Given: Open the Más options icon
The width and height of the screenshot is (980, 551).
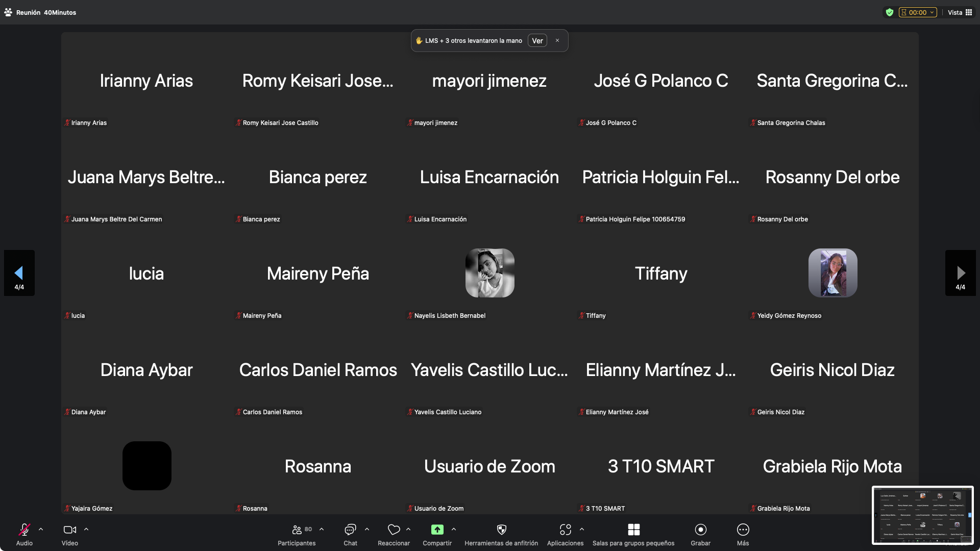Looking at the screenshot, I should pyautogui.click(x=743, y=530).
